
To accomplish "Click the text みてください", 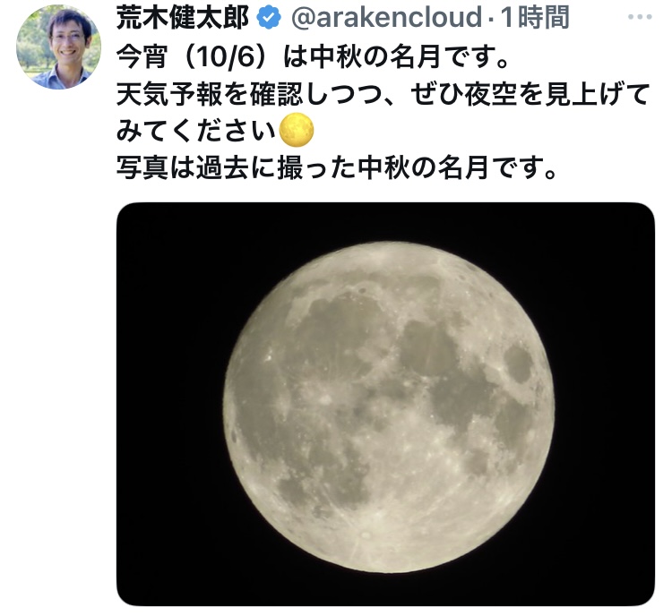I will (x=196, y=130).
